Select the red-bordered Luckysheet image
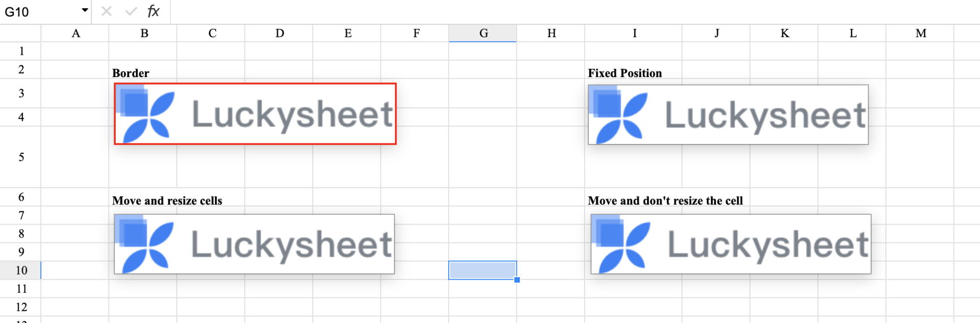This screenshot has width=980, height=323. click(x=255, y=114)
